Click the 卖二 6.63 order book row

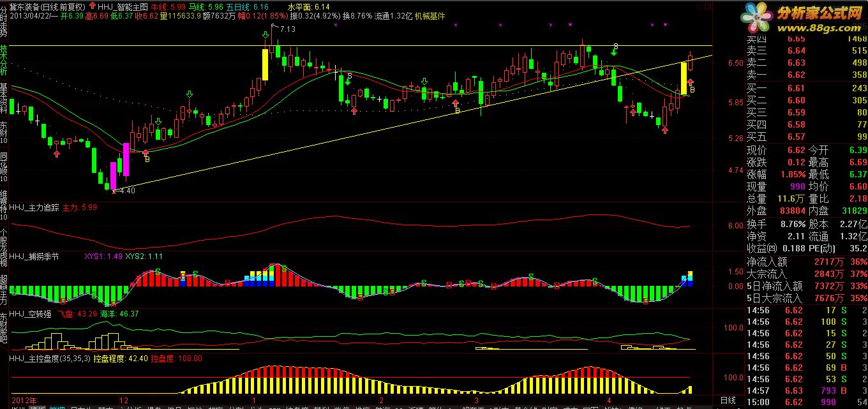(807, 63)
